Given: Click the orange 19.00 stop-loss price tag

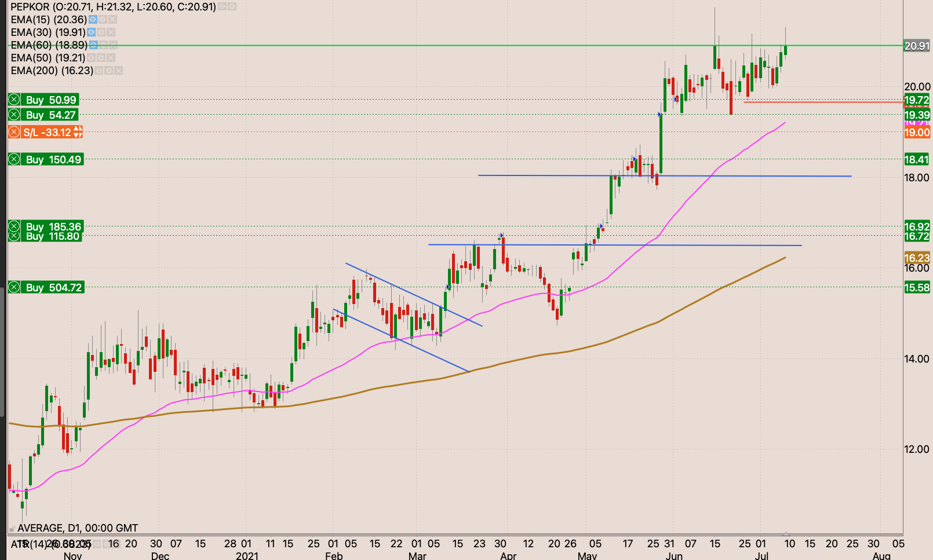Looking at the screenshot, I should click(917, 133).
